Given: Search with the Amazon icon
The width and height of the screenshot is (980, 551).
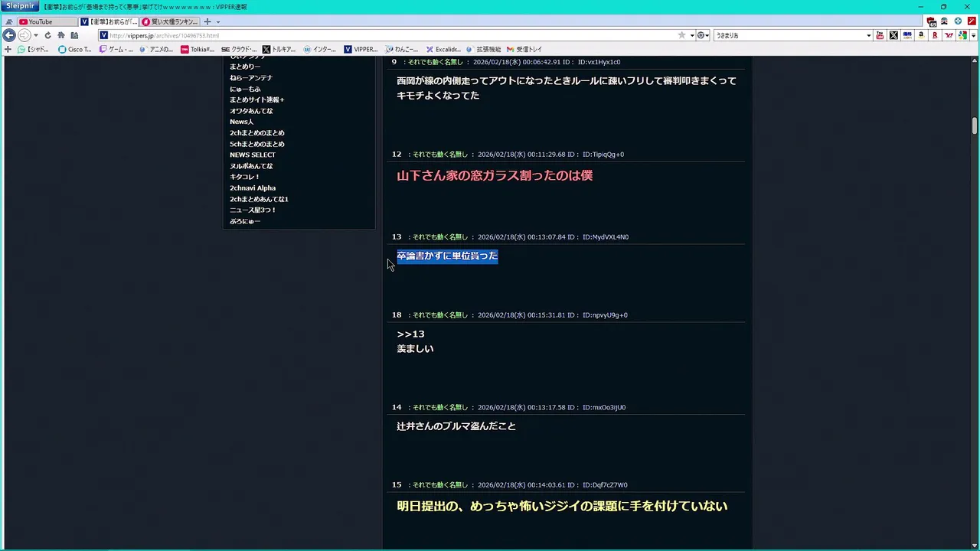Looking at the screenshot, I should 921,35.
